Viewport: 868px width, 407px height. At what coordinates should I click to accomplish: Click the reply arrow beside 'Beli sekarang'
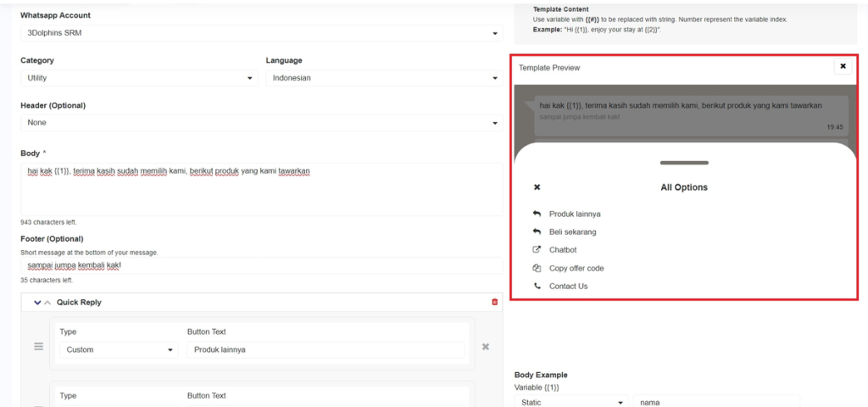[x=537, y=231]
